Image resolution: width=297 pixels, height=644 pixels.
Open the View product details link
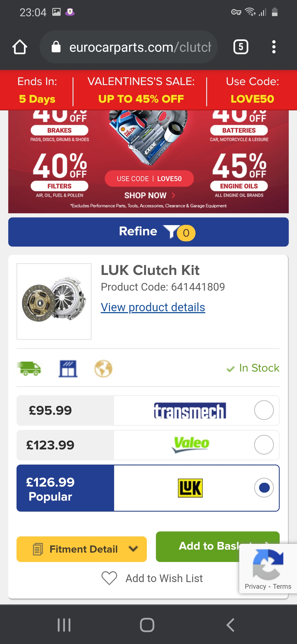(x=153, y=307)
